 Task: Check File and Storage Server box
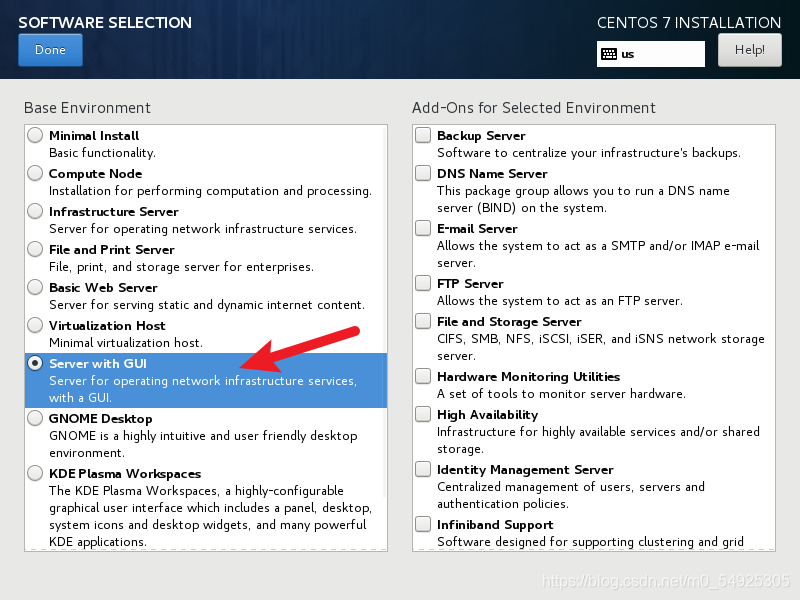423,321
